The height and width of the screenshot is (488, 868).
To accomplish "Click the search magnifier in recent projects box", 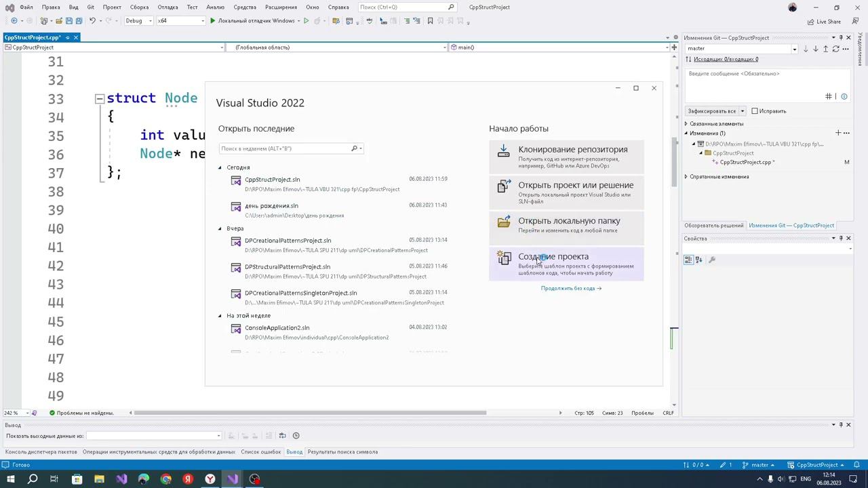I will [354, 148].
